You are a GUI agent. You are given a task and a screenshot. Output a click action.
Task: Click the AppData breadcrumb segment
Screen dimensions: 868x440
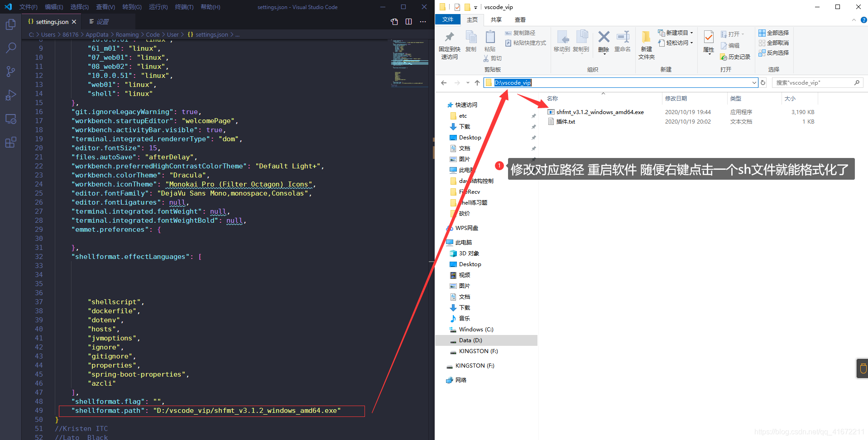pos(97,34)
